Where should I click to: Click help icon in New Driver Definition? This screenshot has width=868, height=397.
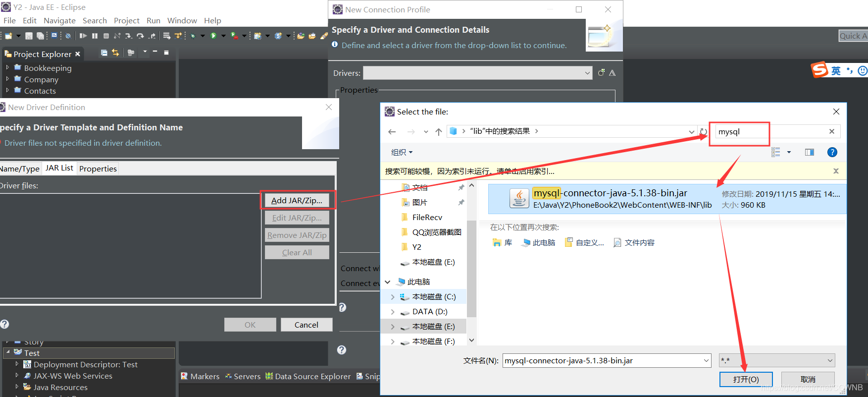click(4, 324)
